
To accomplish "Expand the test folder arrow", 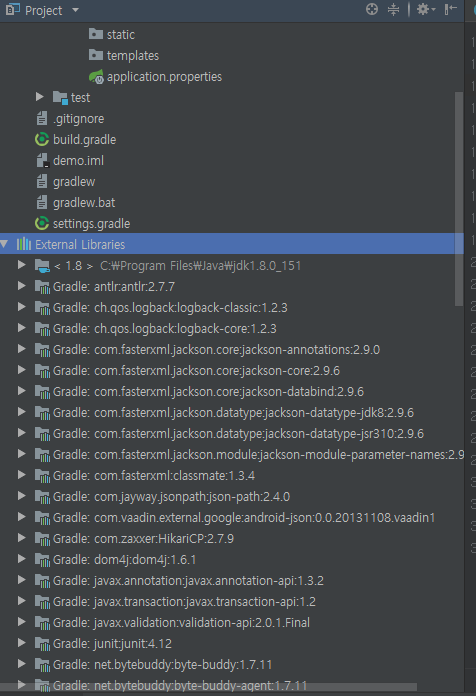I will (x=40, y=97).
